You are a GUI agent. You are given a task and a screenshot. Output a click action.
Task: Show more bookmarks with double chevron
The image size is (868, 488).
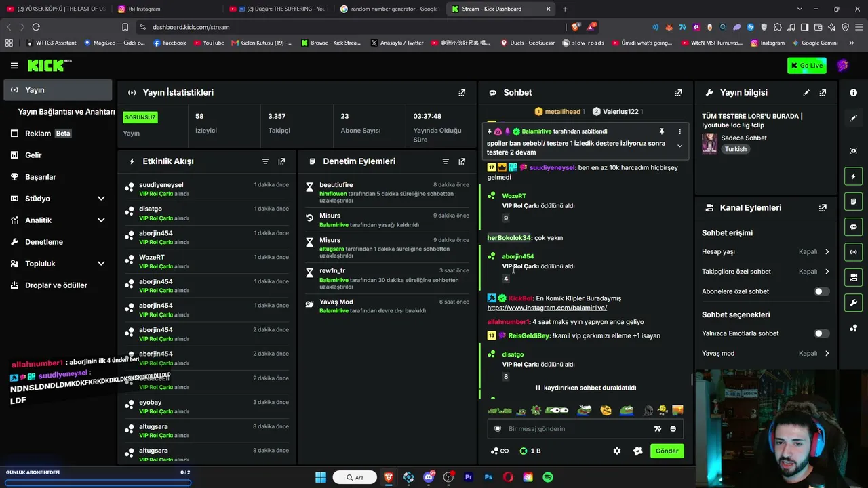pyautogui.click(x=850, y=43)
